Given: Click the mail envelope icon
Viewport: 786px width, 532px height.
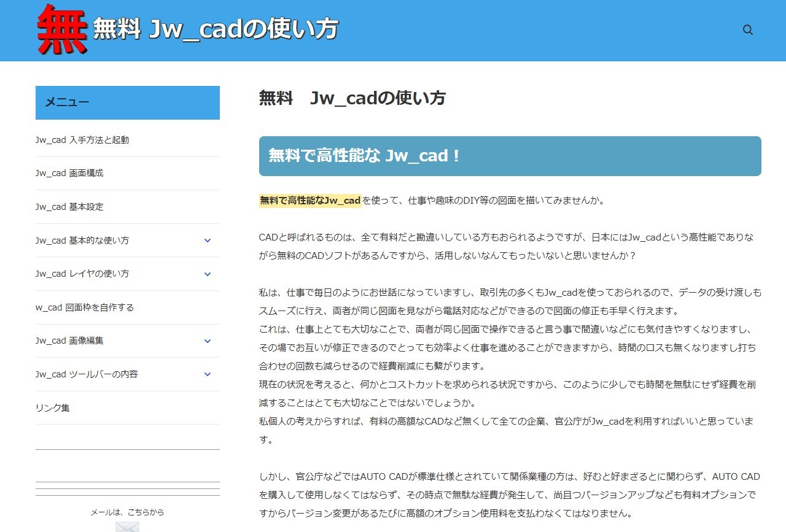Looking at the screenshot, I should (x=127, y=526).
